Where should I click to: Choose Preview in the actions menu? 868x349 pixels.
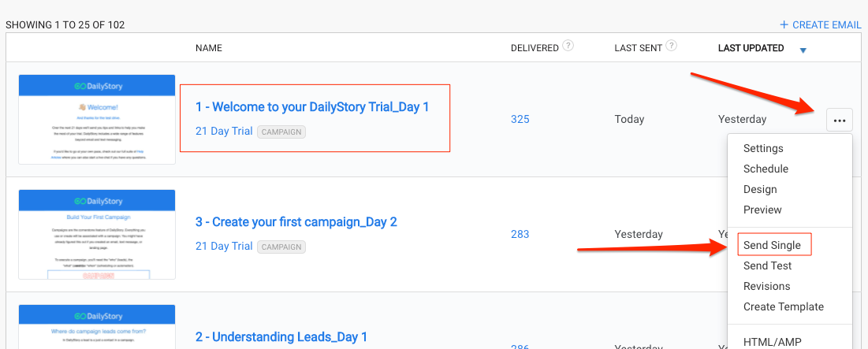762,210
